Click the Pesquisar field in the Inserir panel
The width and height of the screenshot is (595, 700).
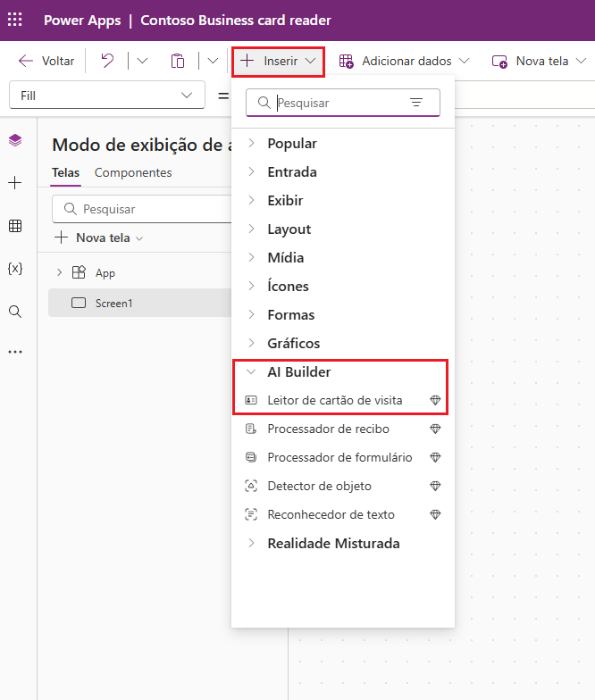[x=343, y=103]
